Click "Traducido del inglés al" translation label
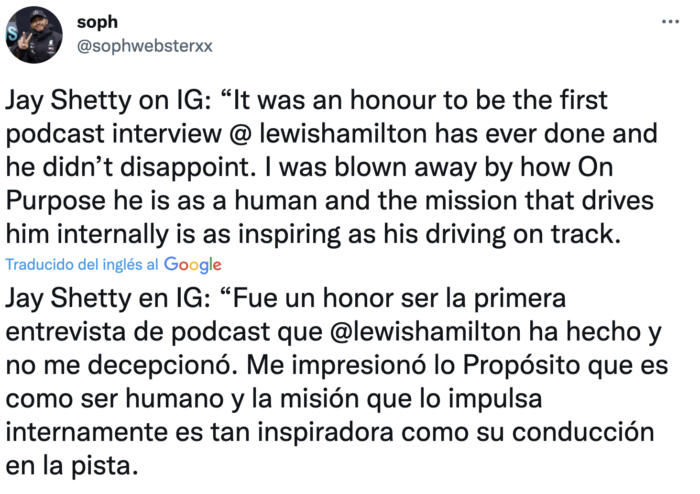The height and width of the screenshot is (494, 700). tap(82, 265)
